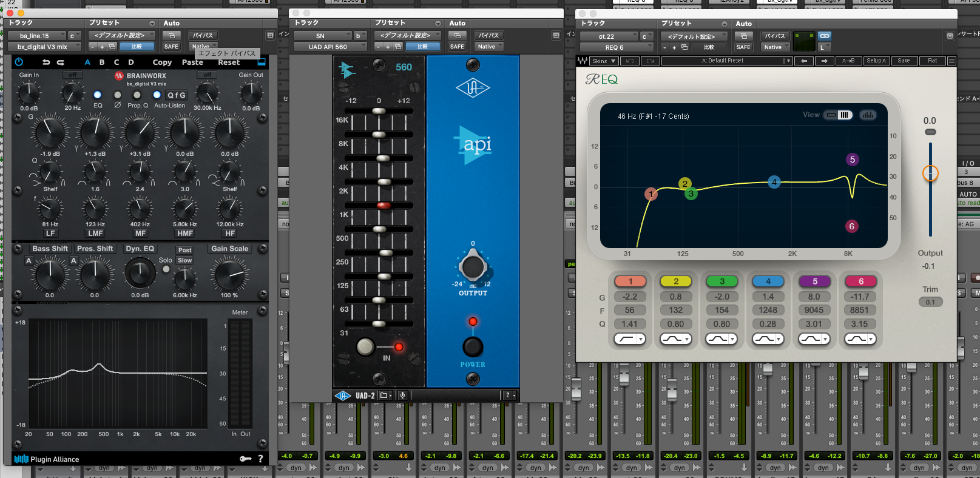Click SAFE button in REQ window
The height and width of the screenshot is (478, 980).
click(743, 47)
